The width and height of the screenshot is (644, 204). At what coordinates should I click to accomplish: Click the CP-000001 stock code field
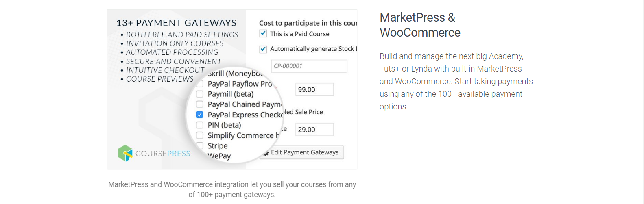[x=309, y=66]
